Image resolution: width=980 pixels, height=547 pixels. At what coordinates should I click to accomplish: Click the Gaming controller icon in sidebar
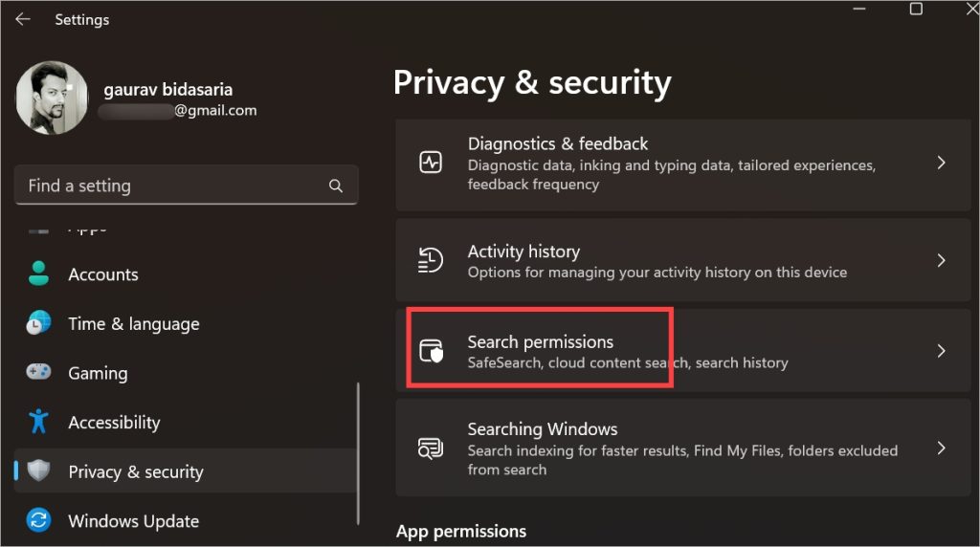point(39,373)
